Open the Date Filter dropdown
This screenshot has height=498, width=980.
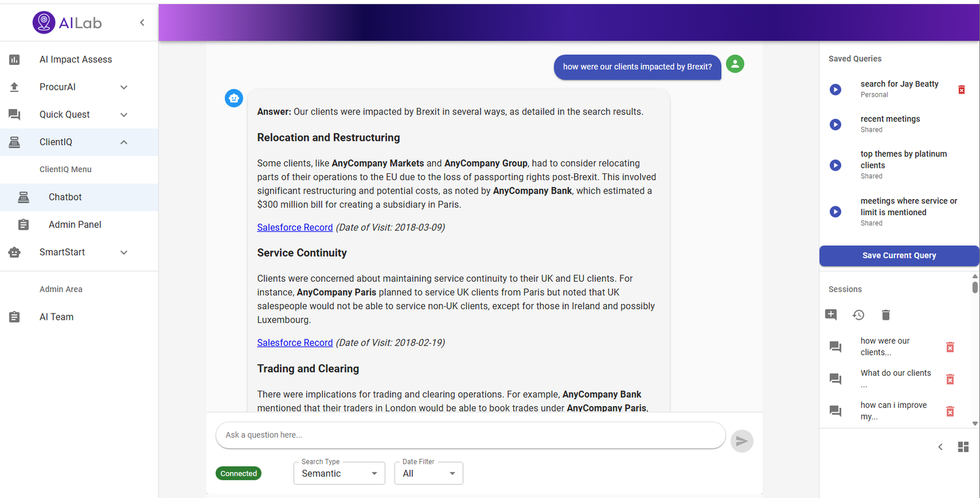coord(429,473)
